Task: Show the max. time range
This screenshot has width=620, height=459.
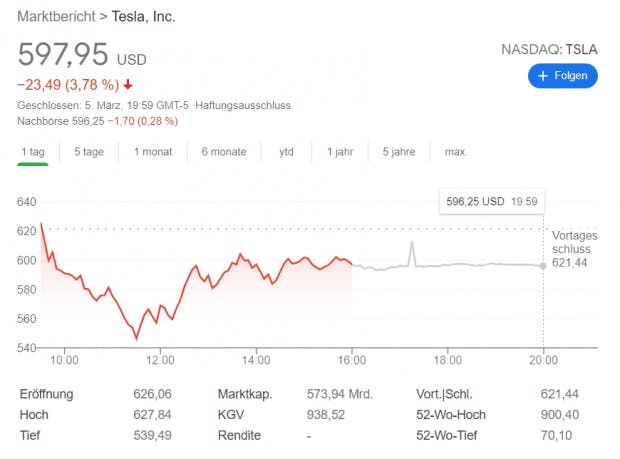Action: coord(456,152)
